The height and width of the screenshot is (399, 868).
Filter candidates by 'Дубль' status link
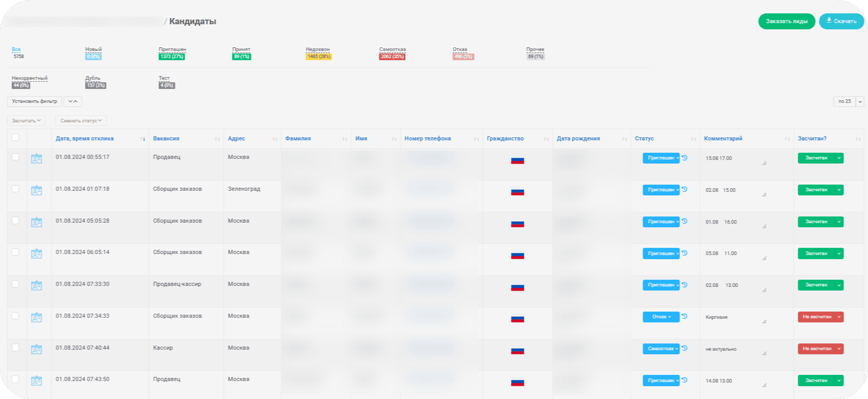point(93,78)
